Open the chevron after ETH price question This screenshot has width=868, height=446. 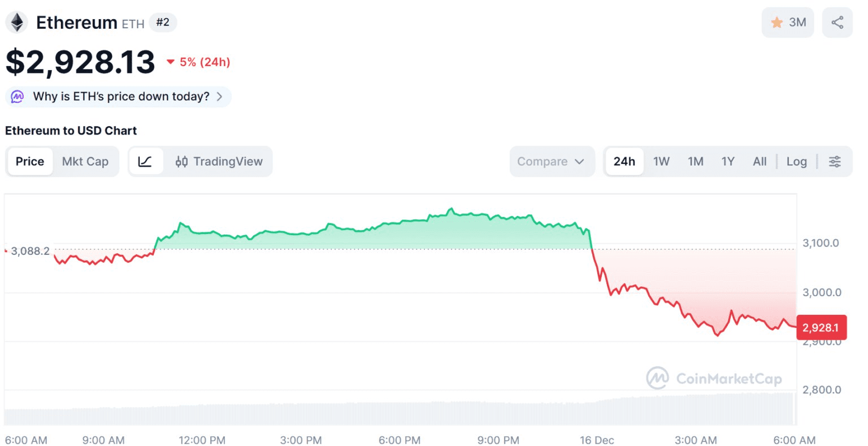[x=219, y=97]
